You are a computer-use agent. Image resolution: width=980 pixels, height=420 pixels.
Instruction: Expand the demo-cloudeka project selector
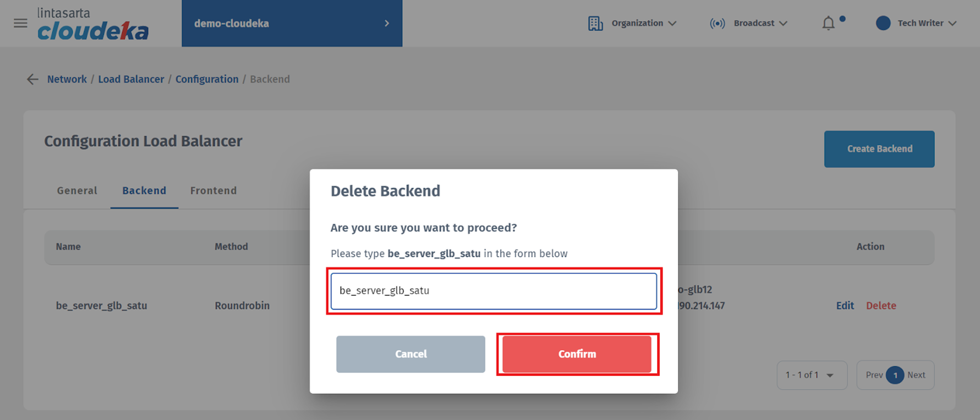pyautogui.click(x=387, y=23)
